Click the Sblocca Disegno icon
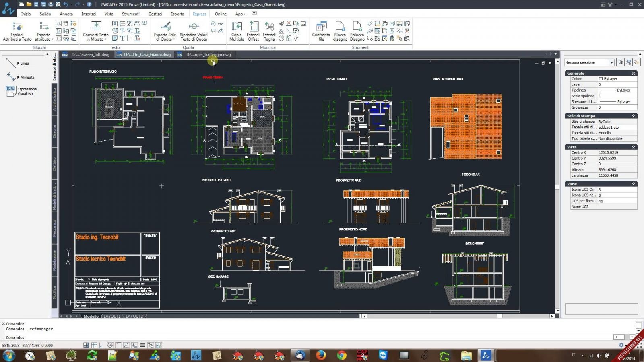Image resolution: width=644 pixels, height=362 pixels. (x=357, y=31)
